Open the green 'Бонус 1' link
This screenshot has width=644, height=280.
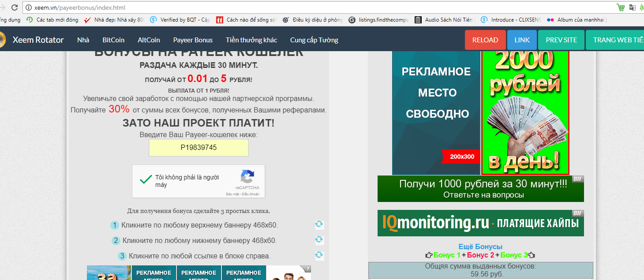(447, 255)
